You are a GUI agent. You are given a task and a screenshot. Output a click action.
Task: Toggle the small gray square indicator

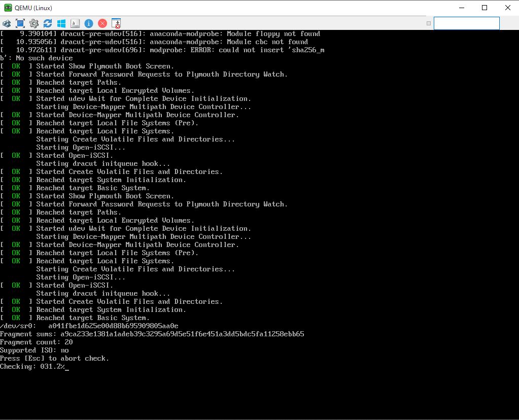click(429, 23)
